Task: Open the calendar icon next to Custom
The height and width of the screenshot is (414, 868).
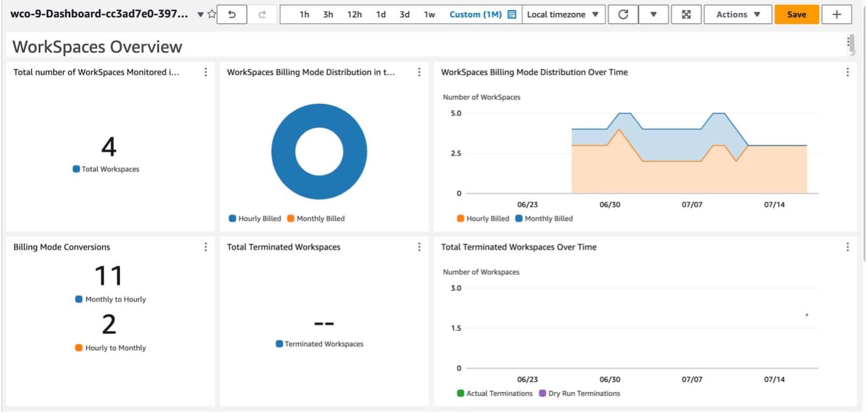Action: (512, 15)
